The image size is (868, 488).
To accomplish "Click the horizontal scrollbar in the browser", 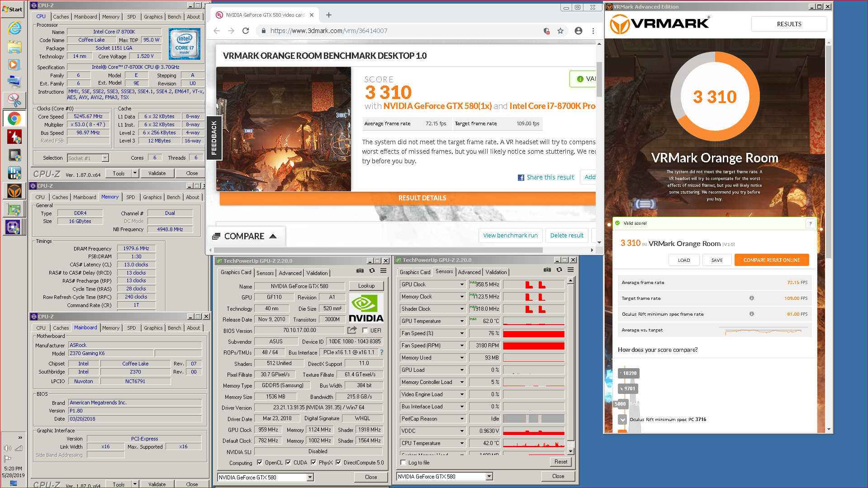I will [378, 250].
